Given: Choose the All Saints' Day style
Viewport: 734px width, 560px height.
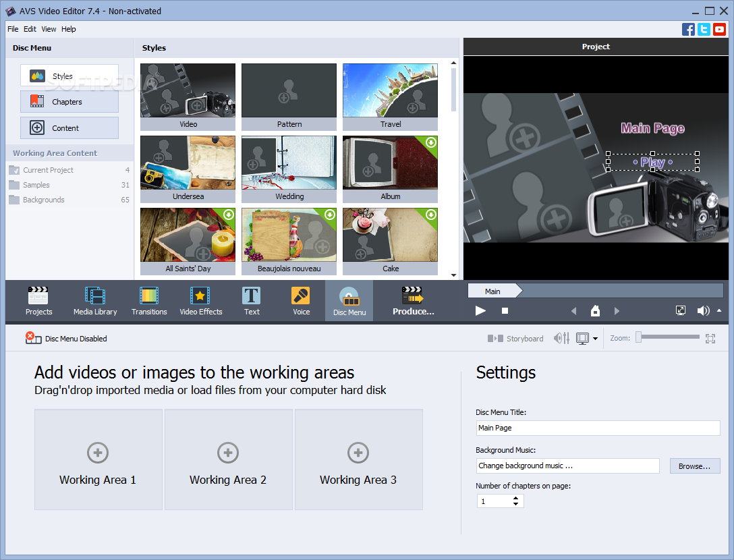Looking at the screenshot, I should point(188,241).
